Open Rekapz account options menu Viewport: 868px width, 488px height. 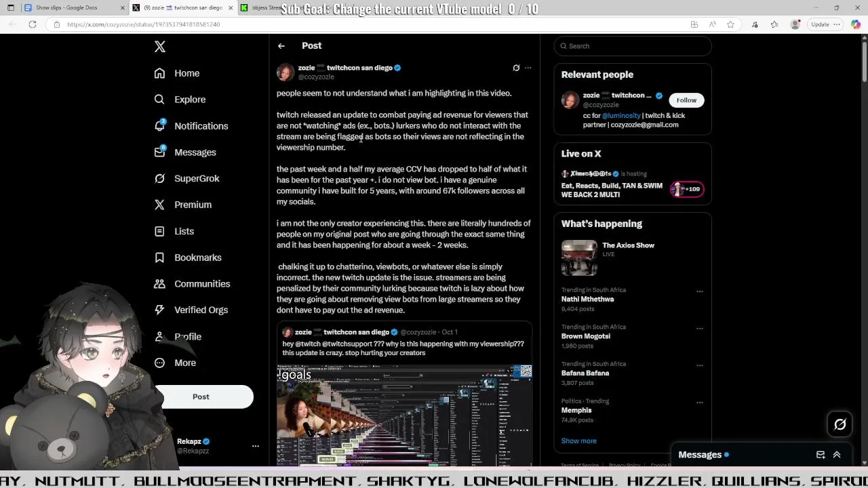coord(256,446)
